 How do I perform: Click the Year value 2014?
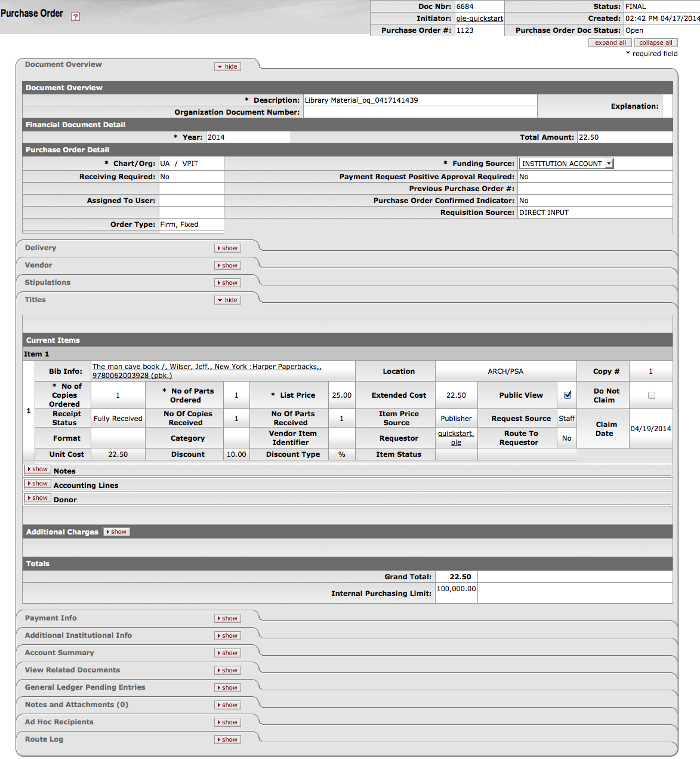[x=216, y=137]
